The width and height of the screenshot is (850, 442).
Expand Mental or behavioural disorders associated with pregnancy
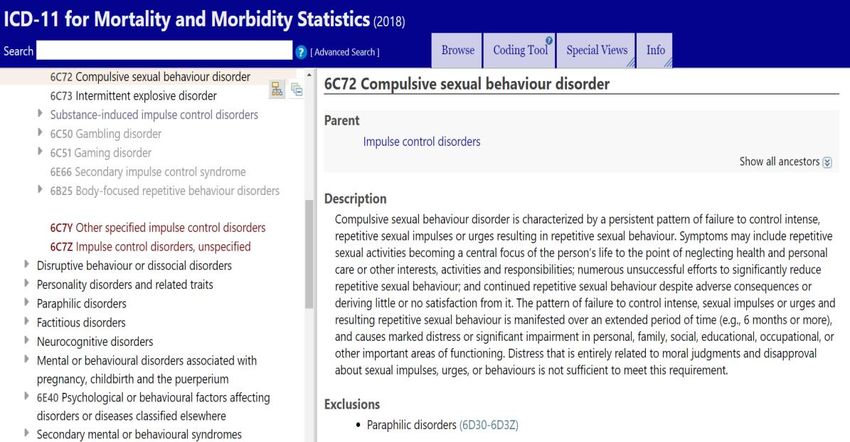(26, 359)
